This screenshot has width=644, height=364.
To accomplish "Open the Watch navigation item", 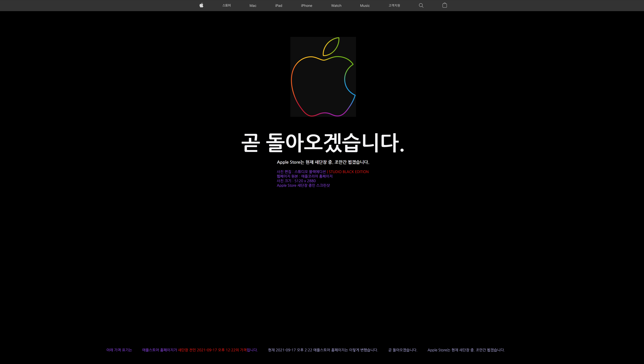I will (x=336, y=6).
